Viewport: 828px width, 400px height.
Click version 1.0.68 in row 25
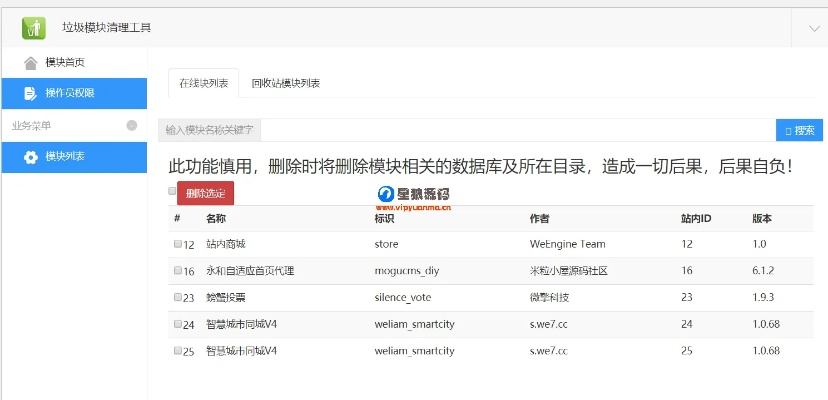pos(766,351)
